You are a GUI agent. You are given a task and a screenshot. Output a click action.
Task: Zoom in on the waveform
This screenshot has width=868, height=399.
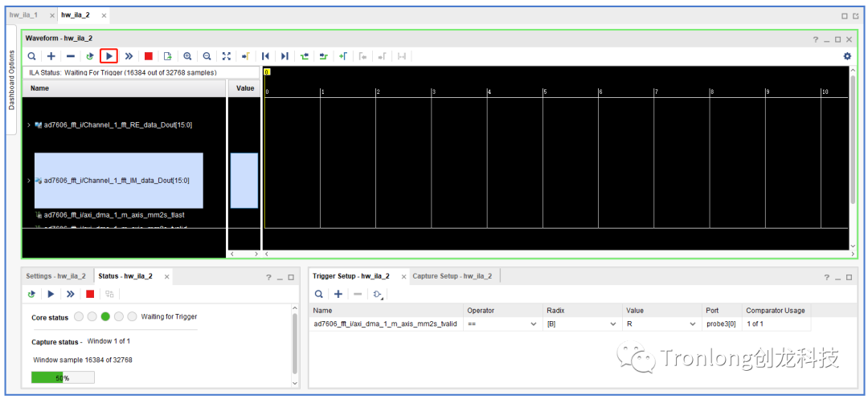[x=187, y=56]
